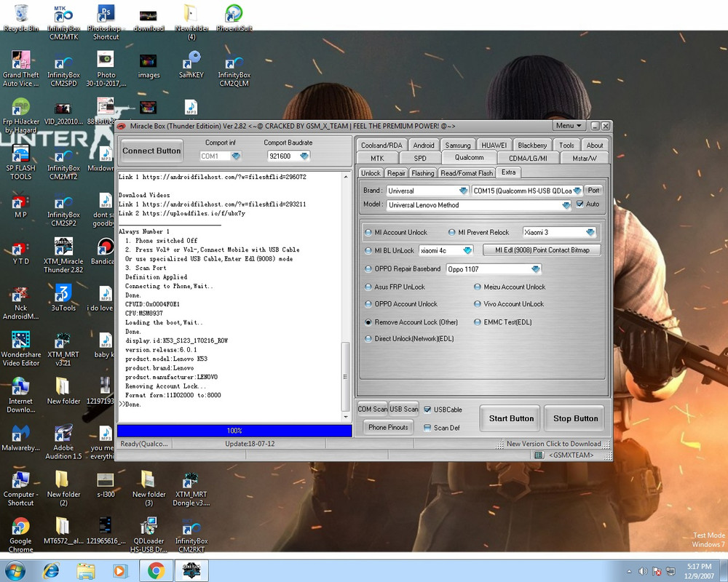Click the Connect Button

pyautogui.click(x=151, y=151)
